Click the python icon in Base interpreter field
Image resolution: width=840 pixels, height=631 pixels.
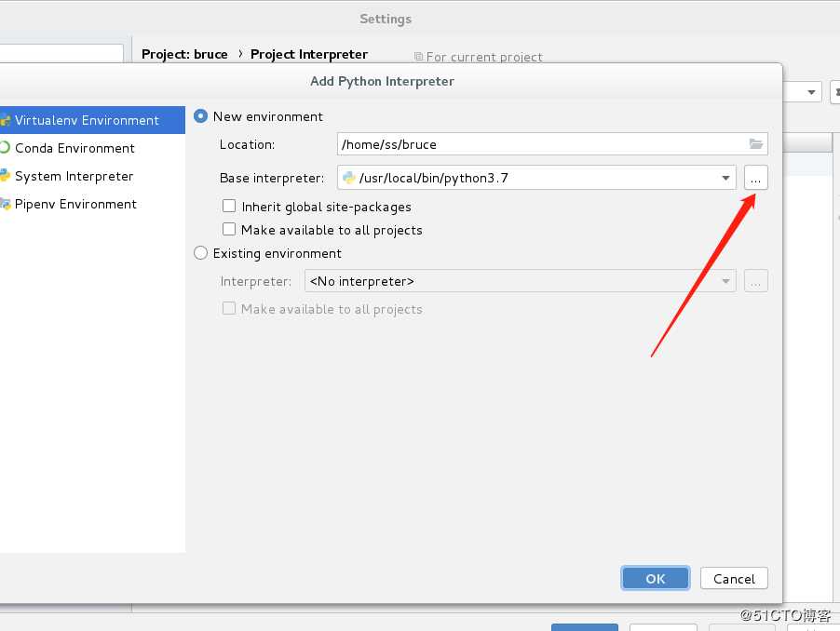pos(348,177)
